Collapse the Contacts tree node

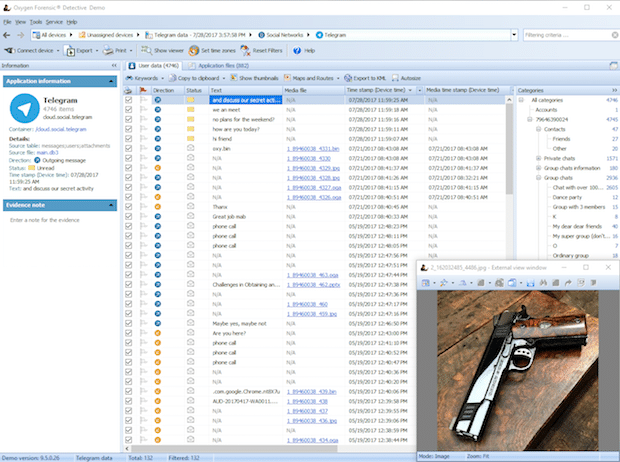(538, 129)
